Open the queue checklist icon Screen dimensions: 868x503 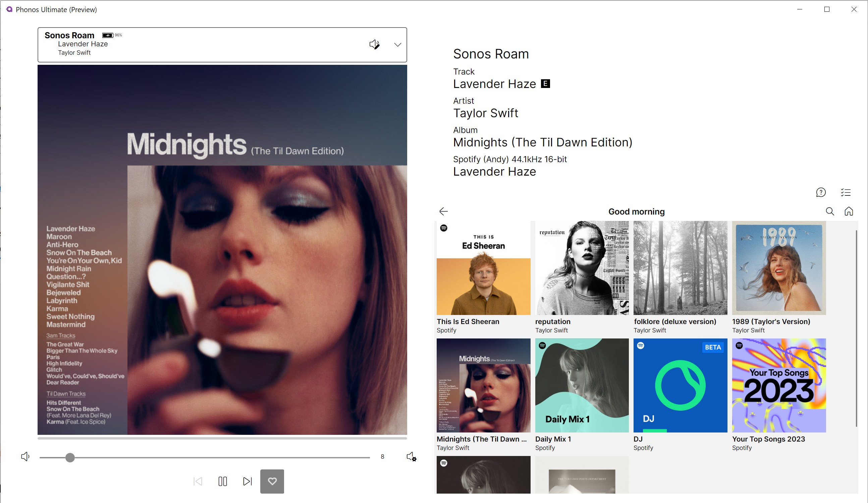[846, 192]
